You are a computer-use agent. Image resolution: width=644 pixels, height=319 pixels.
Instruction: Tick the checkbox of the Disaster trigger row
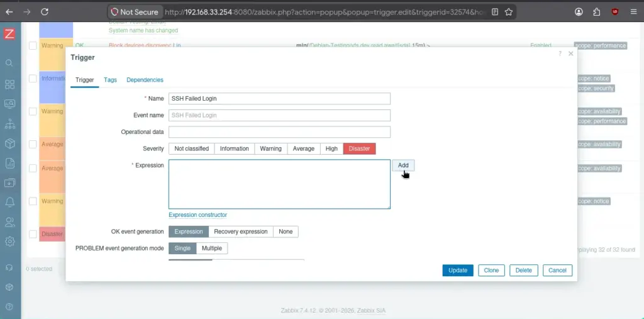33,234
